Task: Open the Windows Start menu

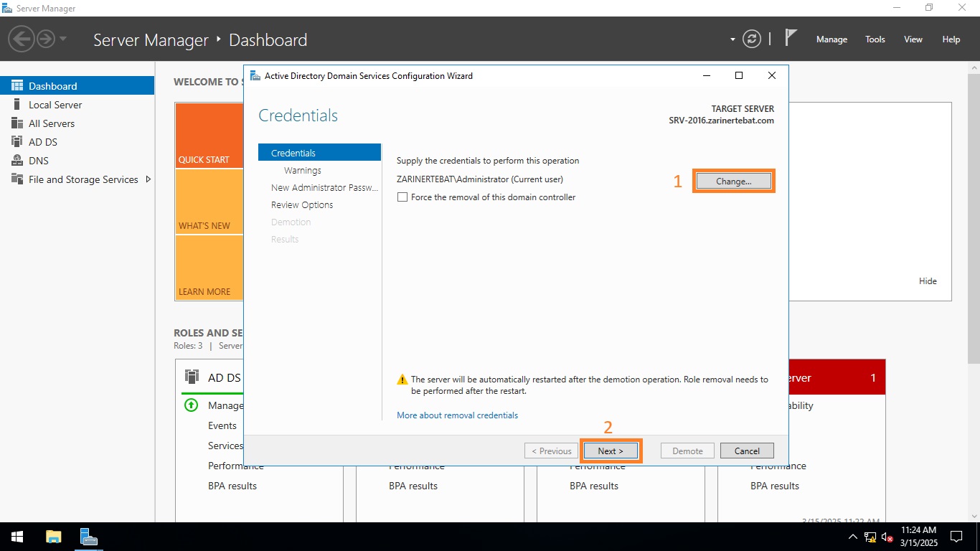Action: click(17, 537)
